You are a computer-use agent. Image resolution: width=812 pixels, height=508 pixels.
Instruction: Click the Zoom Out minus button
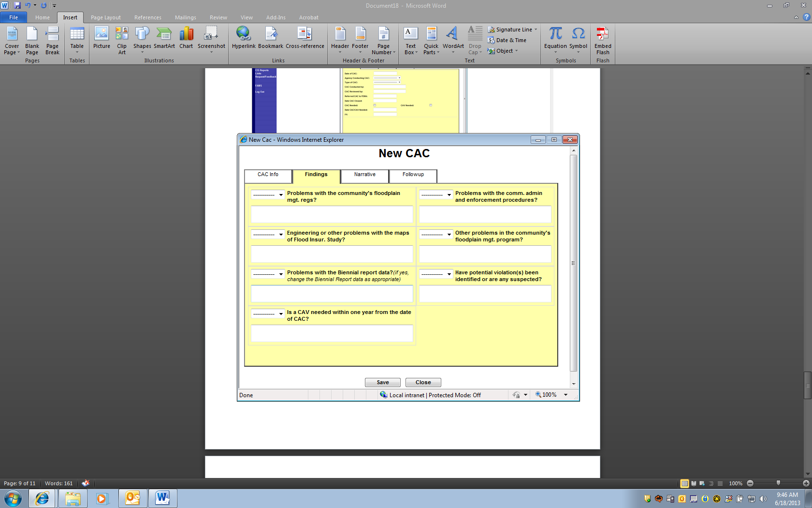tap(750, 483)
